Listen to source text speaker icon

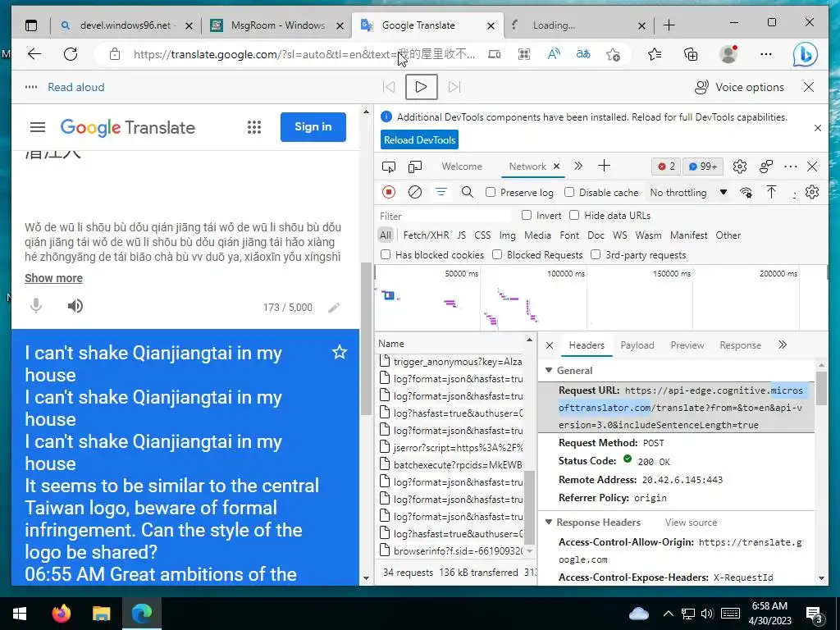(75, 306)
